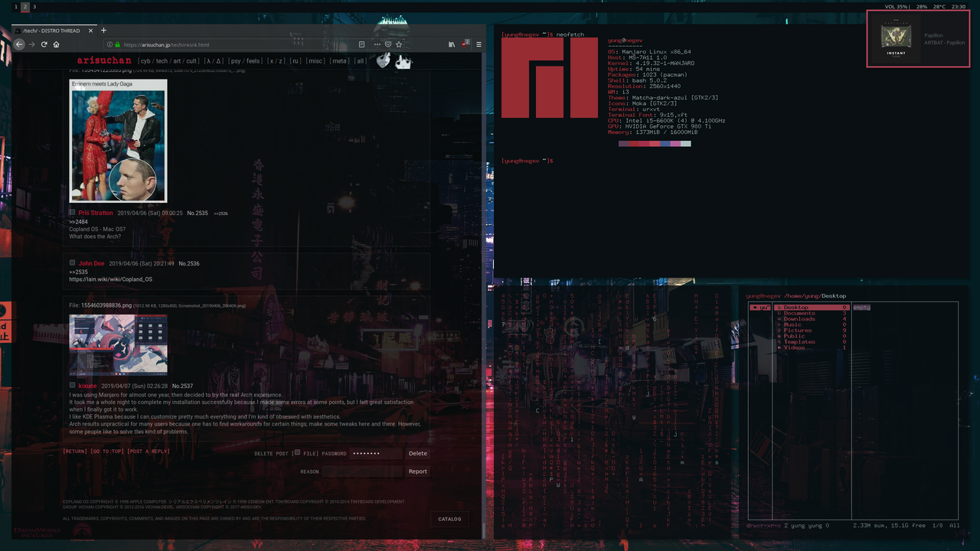Bookmark this page with the star icon

(x=399, y=44)
